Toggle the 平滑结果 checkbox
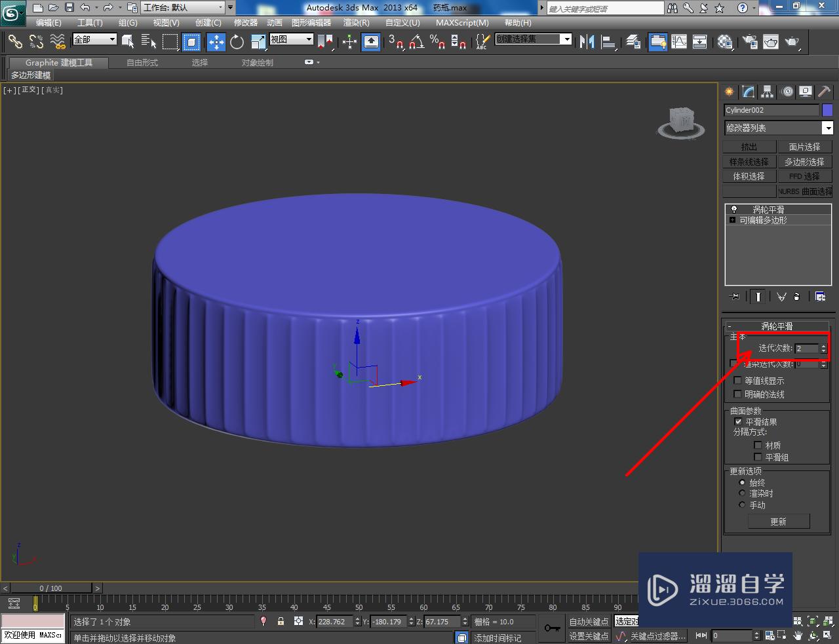 738,422
